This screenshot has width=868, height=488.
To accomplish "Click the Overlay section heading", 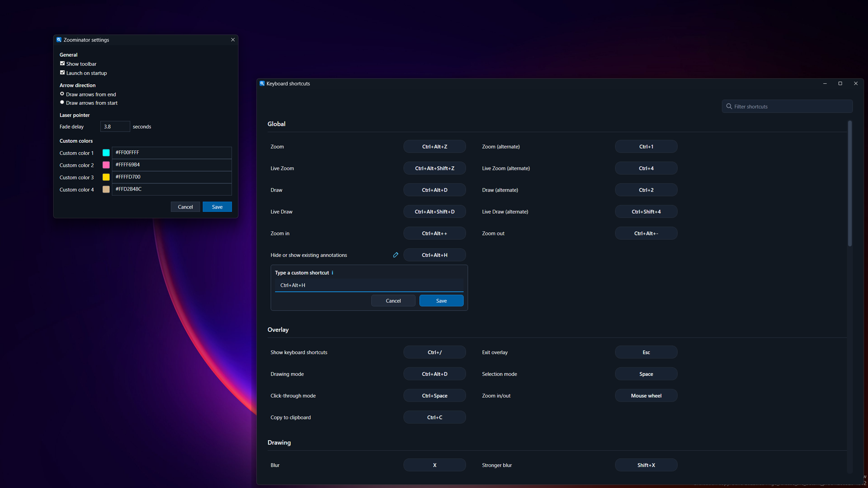I will point(278,330).
